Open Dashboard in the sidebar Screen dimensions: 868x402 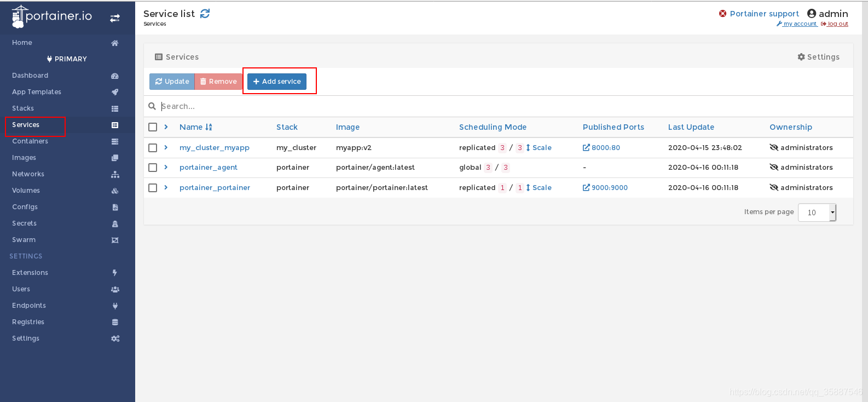(x=30, y=76)
